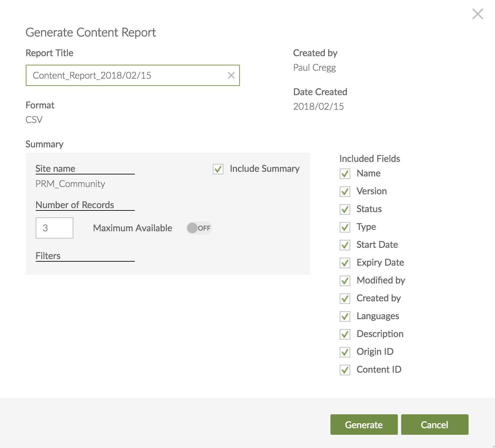Click the Number of Records input box

pos(55,228)
